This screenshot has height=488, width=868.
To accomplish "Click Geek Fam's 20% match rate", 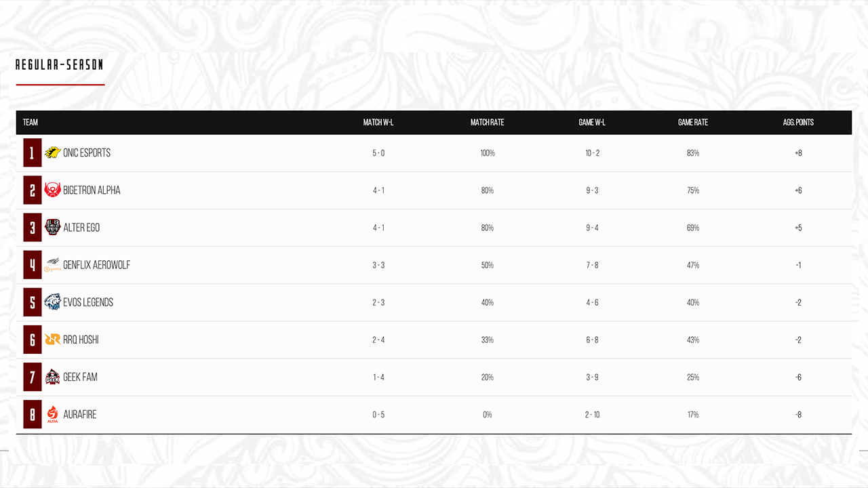I will click(x=488, y=378).
